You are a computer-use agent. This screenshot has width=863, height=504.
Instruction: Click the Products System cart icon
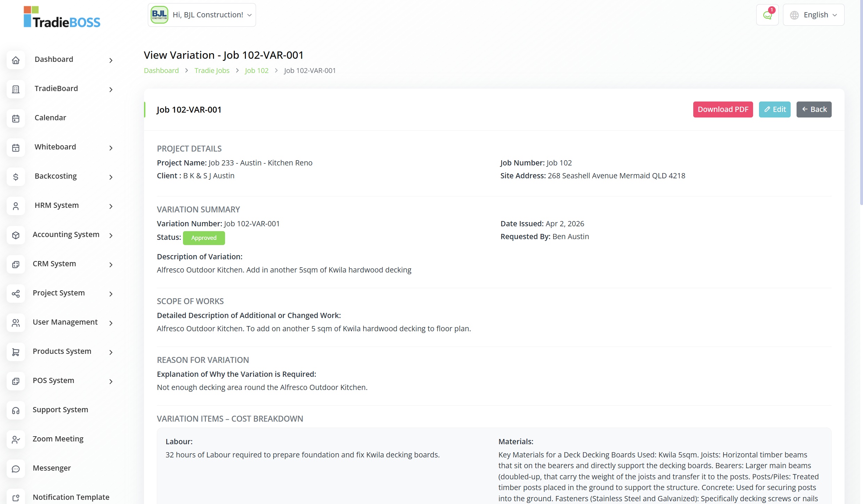point(16,352)
